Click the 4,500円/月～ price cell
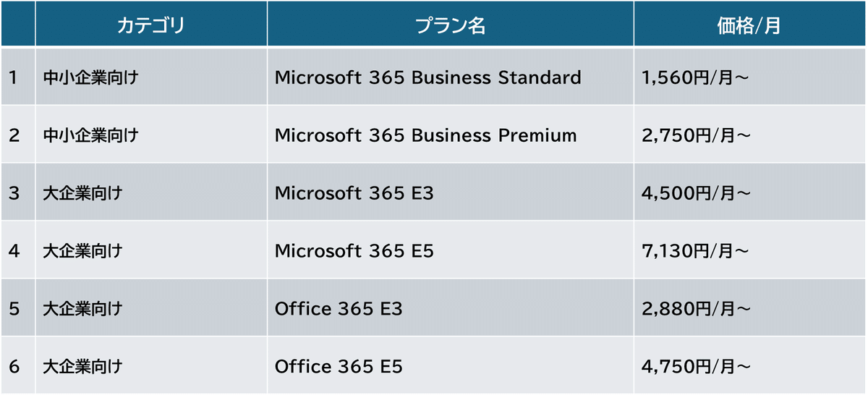The image size is (868, 395). coord(749,192)
